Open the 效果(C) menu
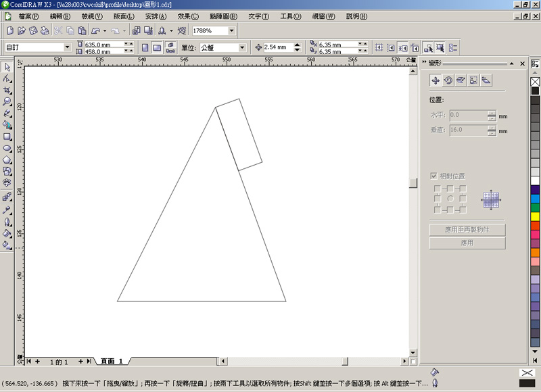 coord(188,16)
